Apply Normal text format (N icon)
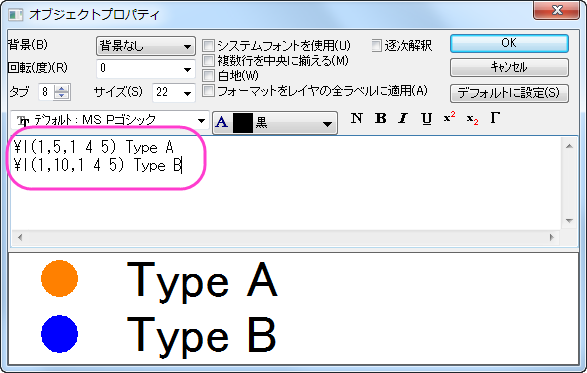Viewport: 587px width, 373px height. point(356,118)
